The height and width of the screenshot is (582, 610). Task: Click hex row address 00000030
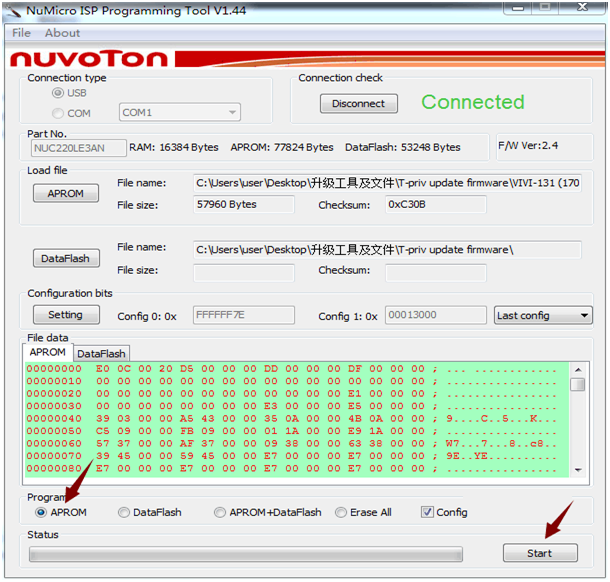pyautogui.click(x=54, y=406)
